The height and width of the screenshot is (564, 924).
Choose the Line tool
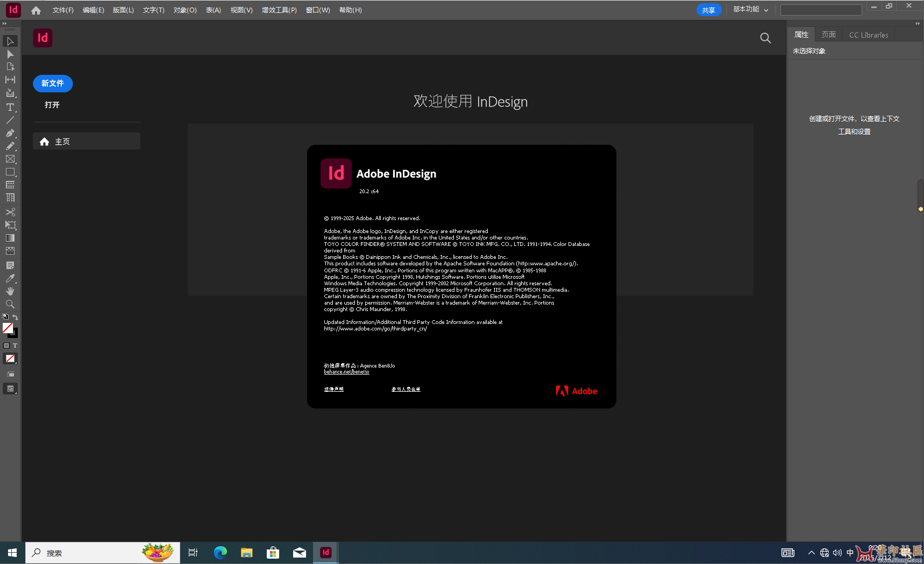click(x=10, y=120)
